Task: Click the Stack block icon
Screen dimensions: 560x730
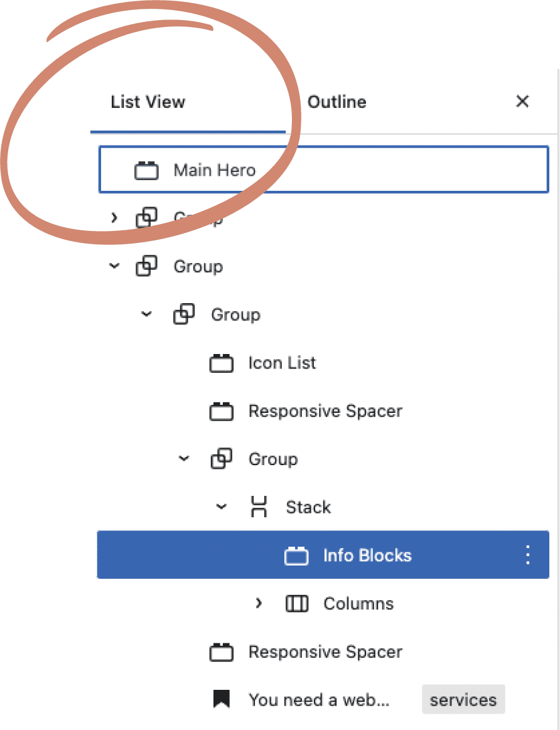Action: pyautogui.click(x=259, y=507)
